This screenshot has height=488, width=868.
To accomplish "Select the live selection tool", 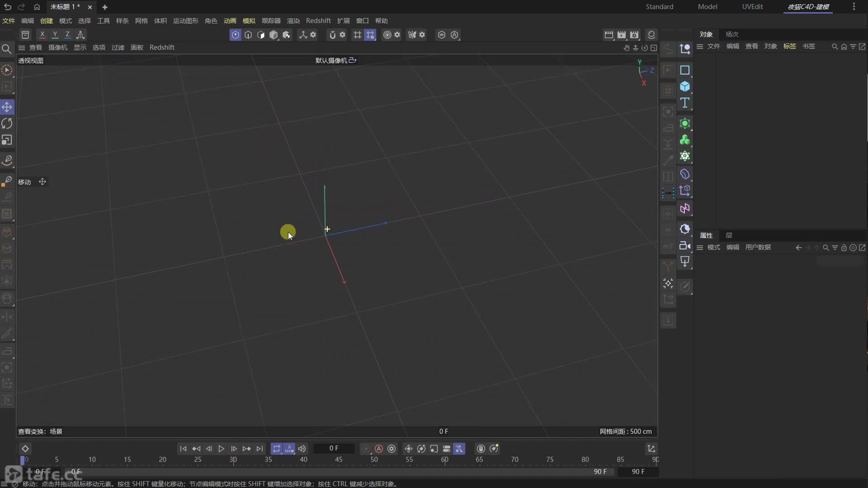I will coord(7,70).
